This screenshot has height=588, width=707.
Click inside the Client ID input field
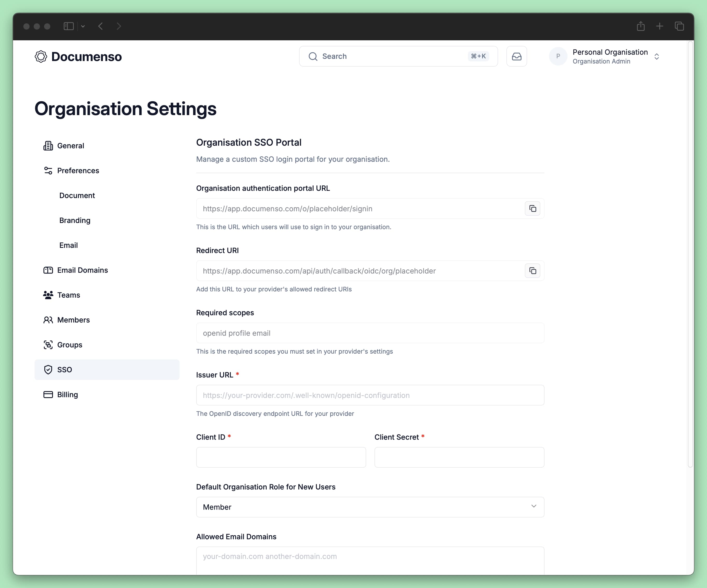[281, 457]
